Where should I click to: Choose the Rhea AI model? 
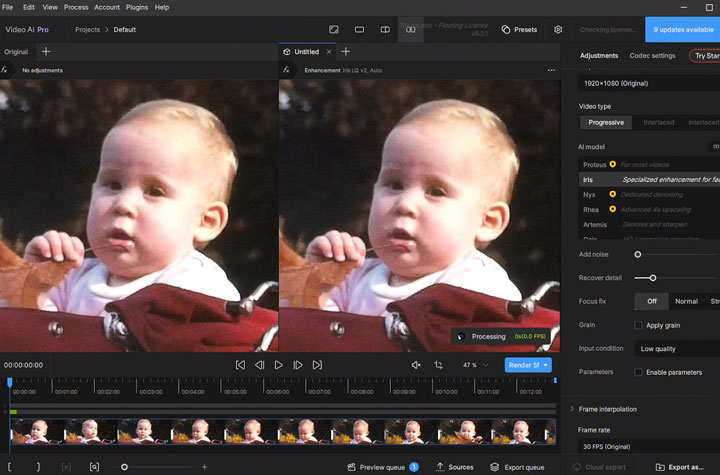coord(649,209)
